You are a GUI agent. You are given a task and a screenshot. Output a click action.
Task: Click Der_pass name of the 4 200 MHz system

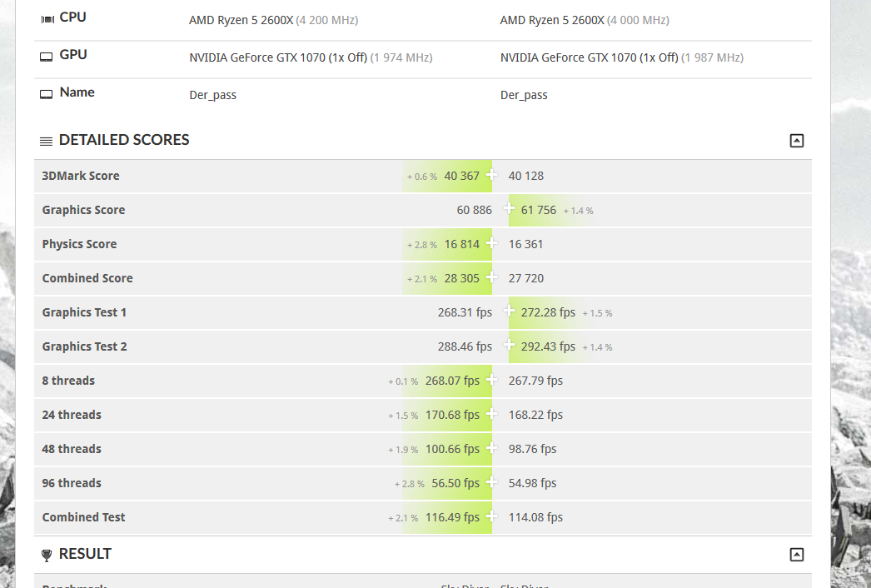point(212,95)
